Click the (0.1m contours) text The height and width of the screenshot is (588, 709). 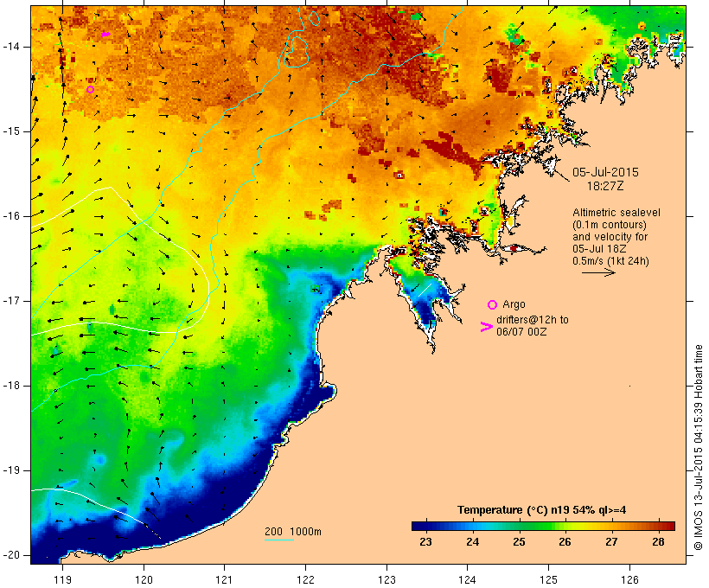pyautogui.click(x=610, y=225)
